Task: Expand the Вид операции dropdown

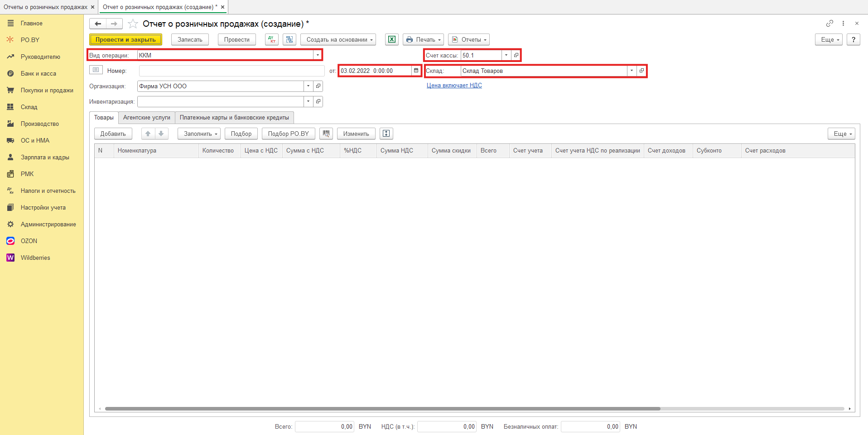Action: [318, 55]
